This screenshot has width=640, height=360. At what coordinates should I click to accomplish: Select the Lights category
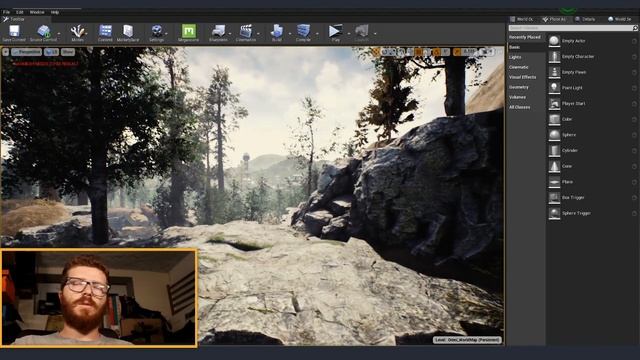515,57
